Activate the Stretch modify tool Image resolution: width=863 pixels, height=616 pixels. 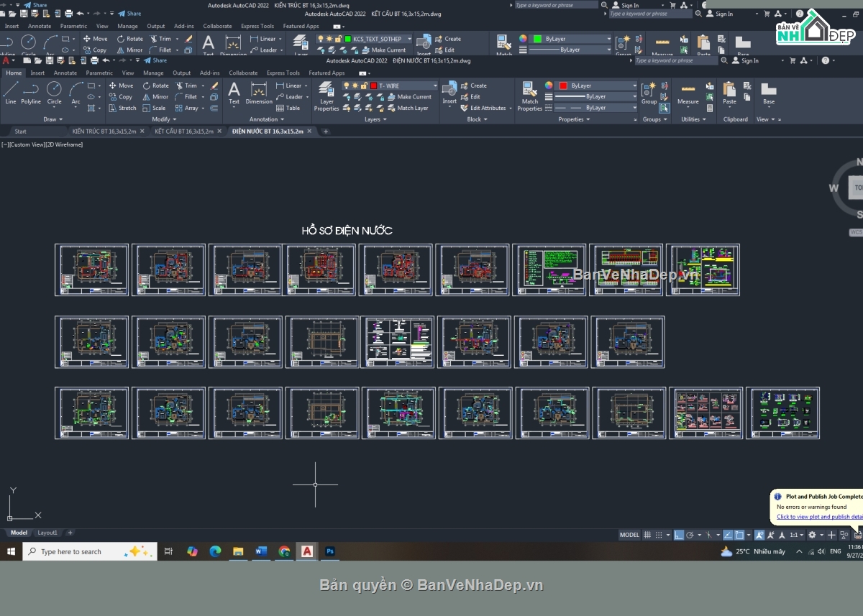point(122,109)
